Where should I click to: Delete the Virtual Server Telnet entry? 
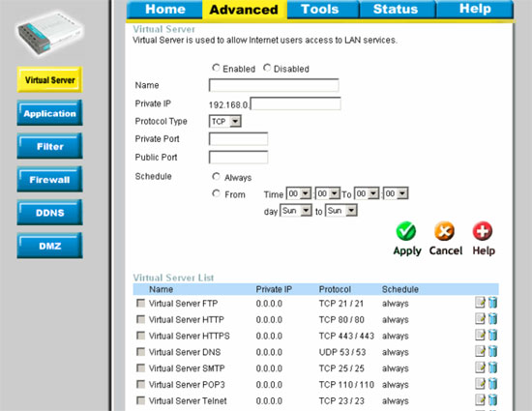point(492,399)
